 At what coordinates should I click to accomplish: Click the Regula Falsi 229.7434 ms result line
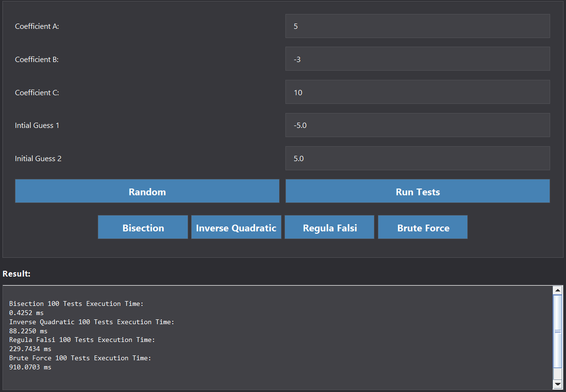30,349
